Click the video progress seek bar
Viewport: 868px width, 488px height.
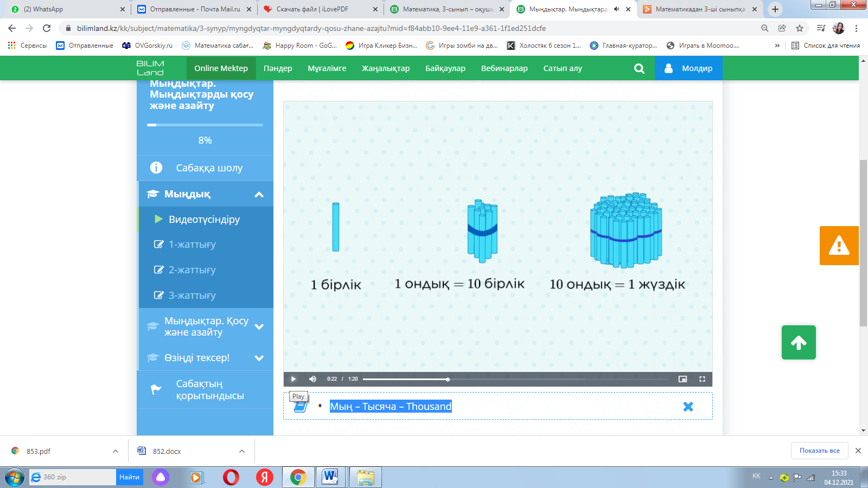(515, 379)
